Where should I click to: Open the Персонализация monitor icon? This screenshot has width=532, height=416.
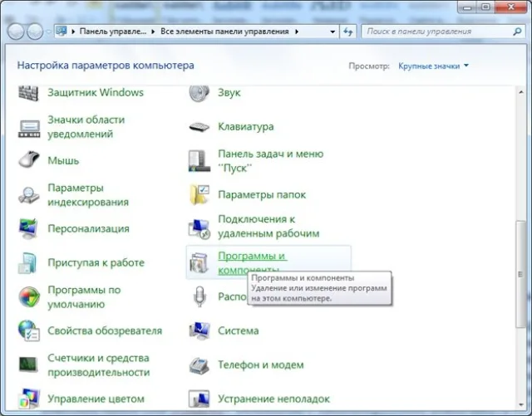coord(28,229)
